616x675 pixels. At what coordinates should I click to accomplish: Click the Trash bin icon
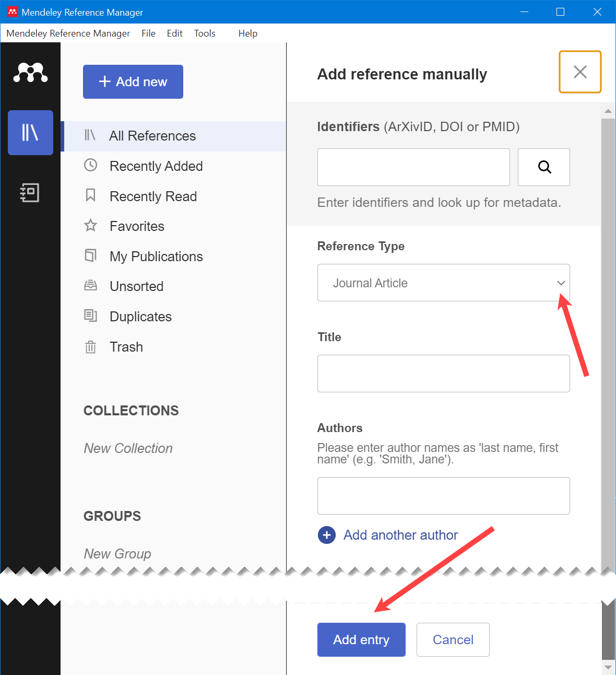(90, 346)
